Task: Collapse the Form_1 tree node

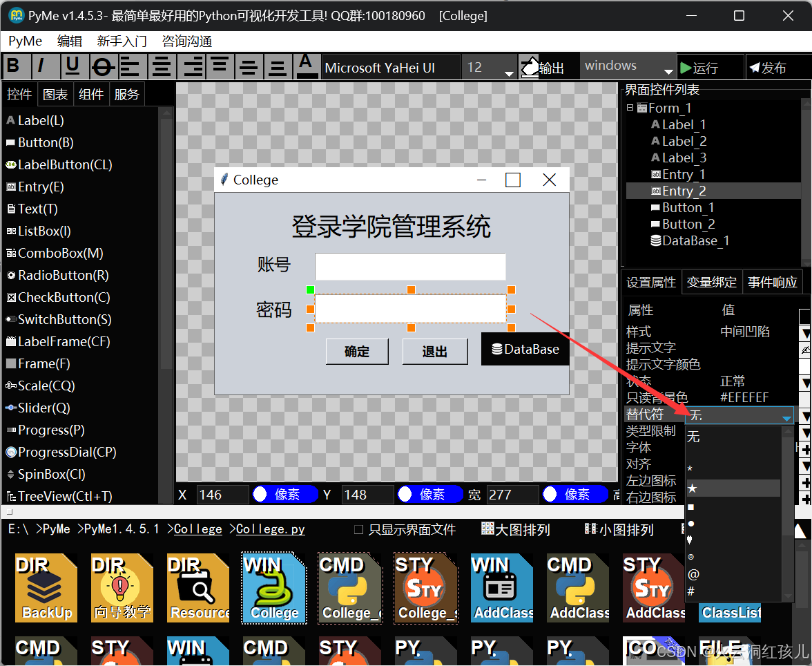Action: coord(630,108)
